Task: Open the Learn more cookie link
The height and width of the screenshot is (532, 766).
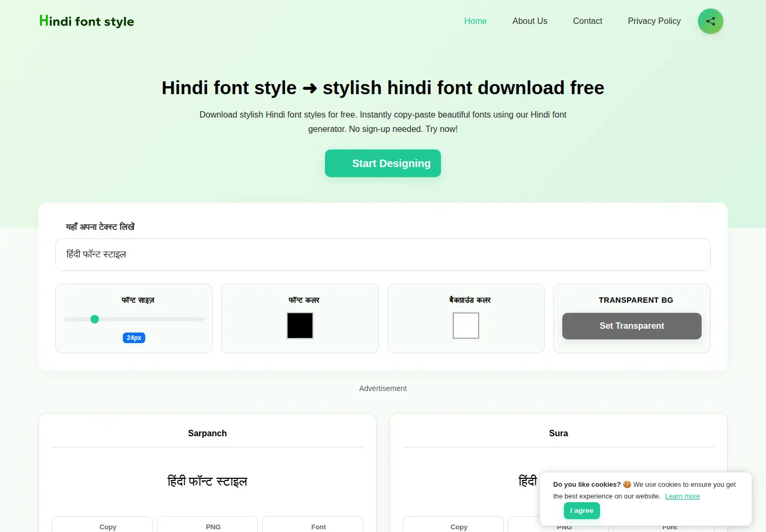Action: point(682,496)
